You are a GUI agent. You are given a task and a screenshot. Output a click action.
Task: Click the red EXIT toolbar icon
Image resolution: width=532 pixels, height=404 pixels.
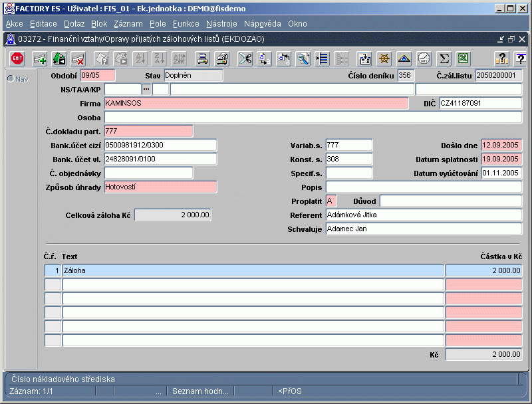click(x=17, y=58)
